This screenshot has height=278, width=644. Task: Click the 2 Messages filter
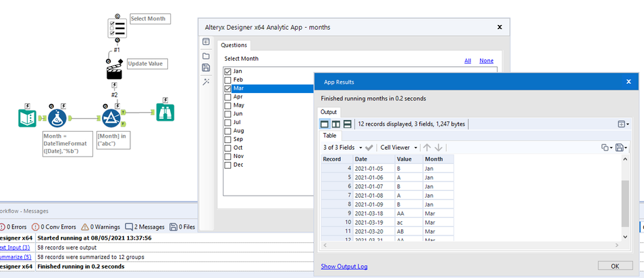coord(144,227)
